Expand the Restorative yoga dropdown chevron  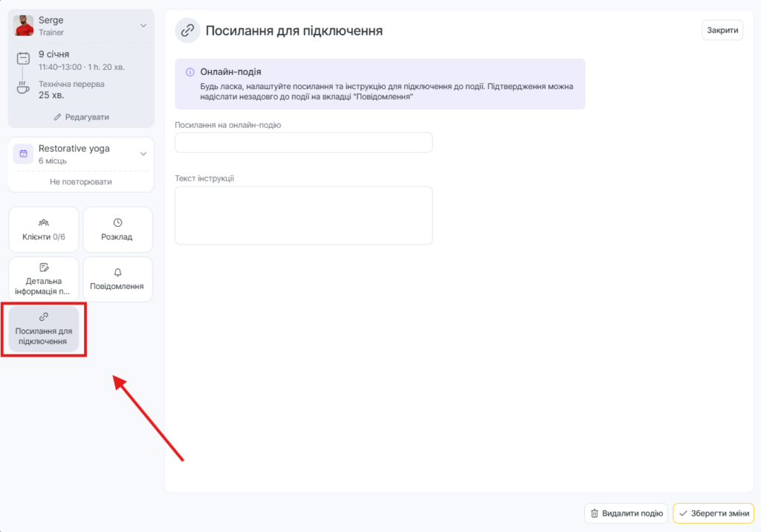point(143,154)
